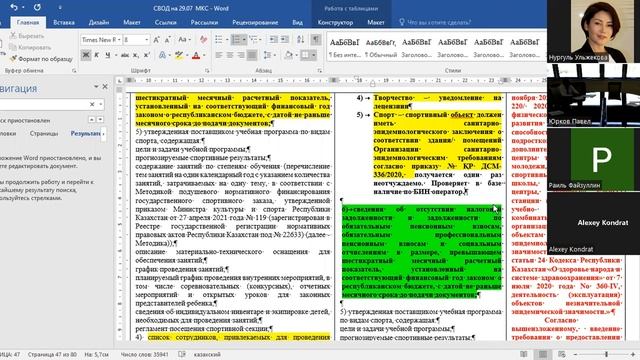The height and width of the screenshot is (360, 640).
Task: Open the Конструктор table tools tab
Action: pyautogui.click(x=336, y=22)
